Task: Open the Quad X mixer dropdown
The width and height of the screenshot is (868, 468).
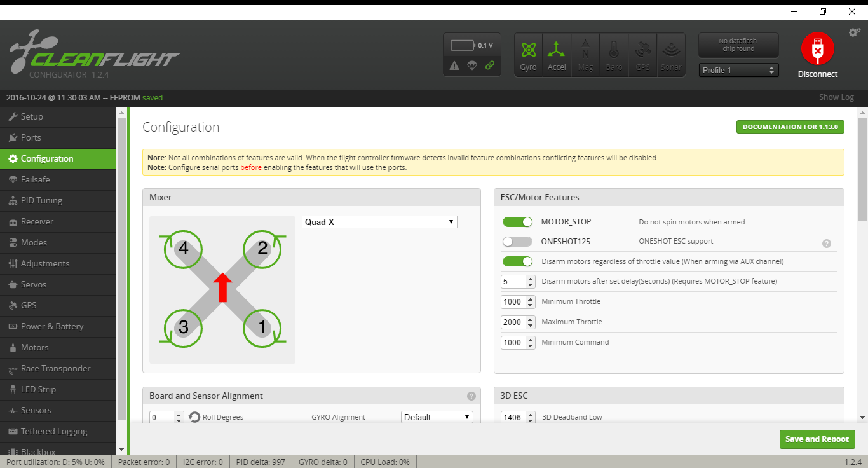Action: click(x=379, y=222)
